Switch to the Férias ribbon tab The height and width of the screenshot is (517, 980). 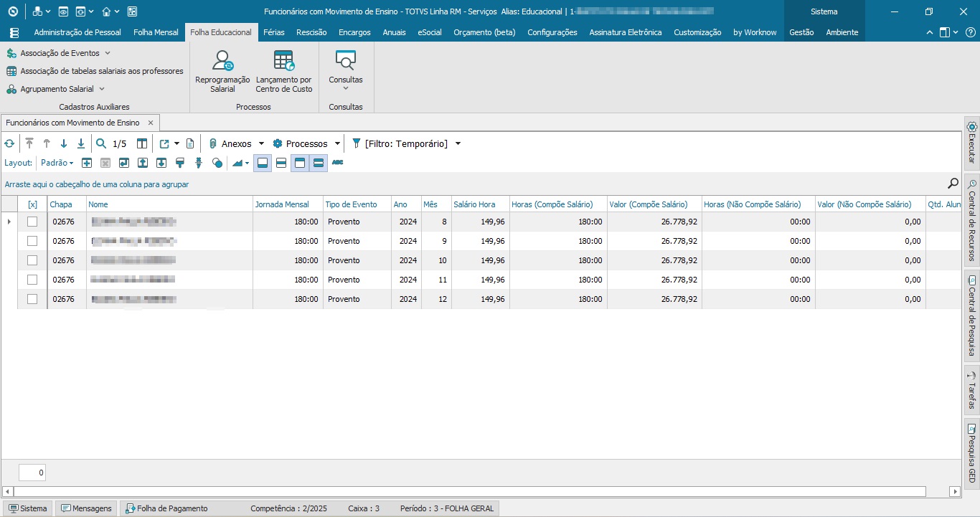[273, 32]
